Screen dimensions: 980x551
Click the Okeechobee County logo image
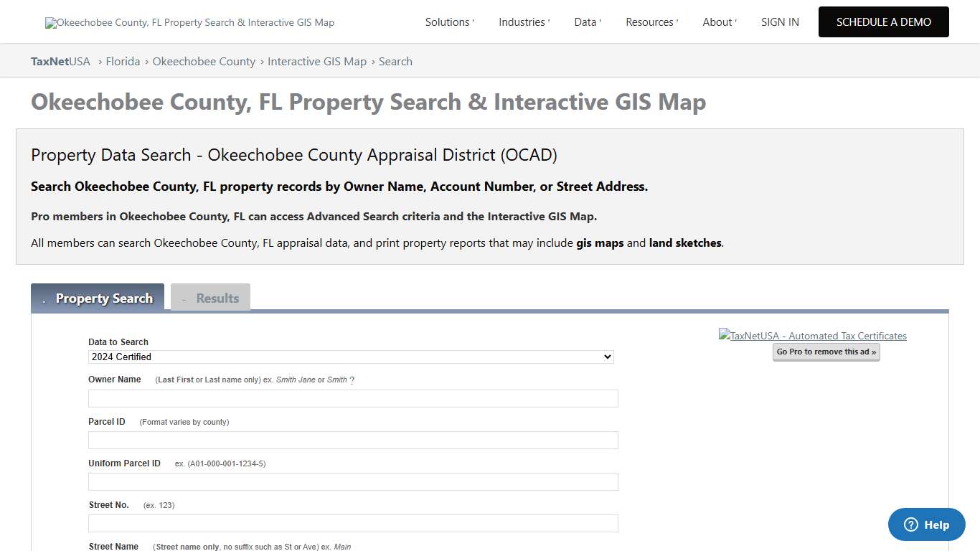point(189,22)
